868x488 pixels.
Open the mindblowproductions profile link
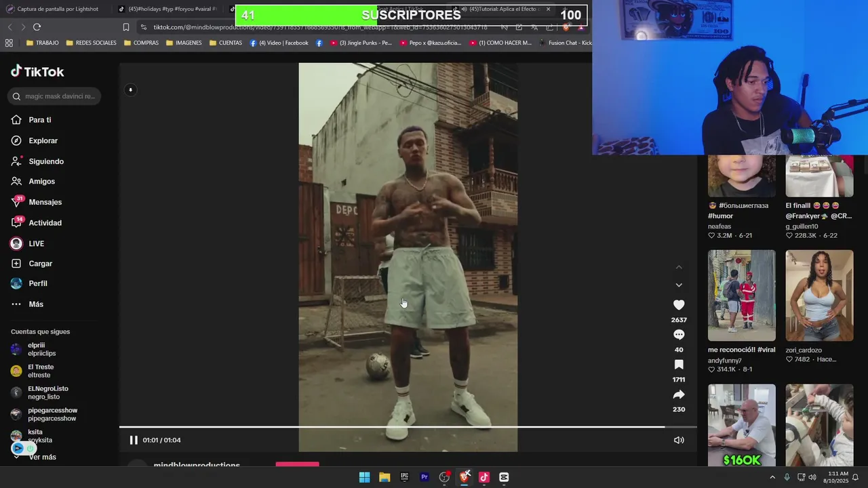point(197,465)
